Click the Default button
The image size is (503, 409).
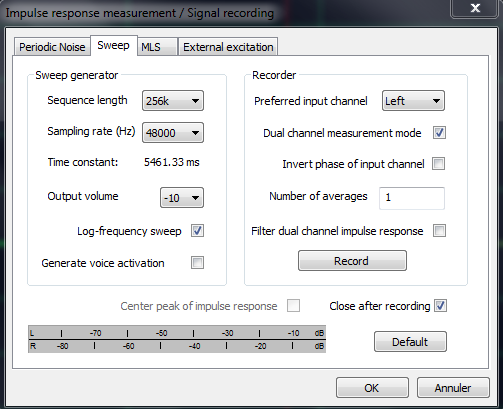tap(410, 342)
